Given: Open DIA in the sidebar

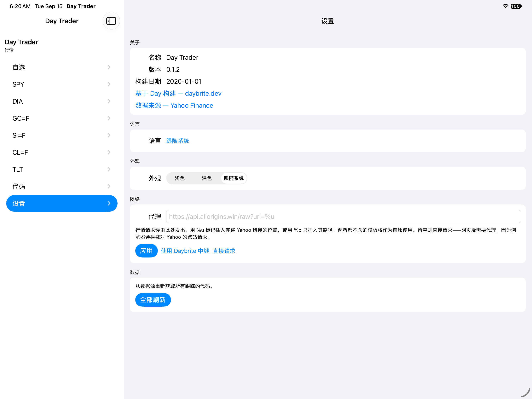Looking at the screenshot, I should click(62, 101).
